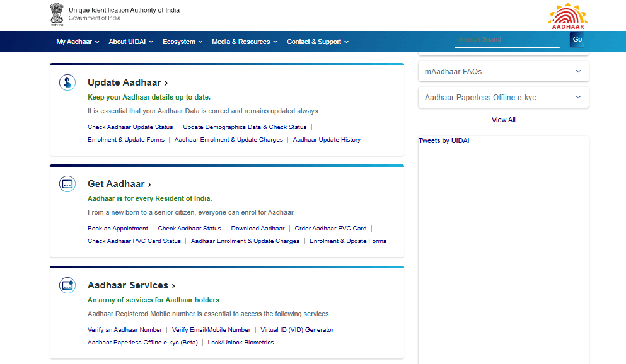Click the Get Aadhaar card icon
Viewport: 626px width, 364px height.
pos(67,184)
